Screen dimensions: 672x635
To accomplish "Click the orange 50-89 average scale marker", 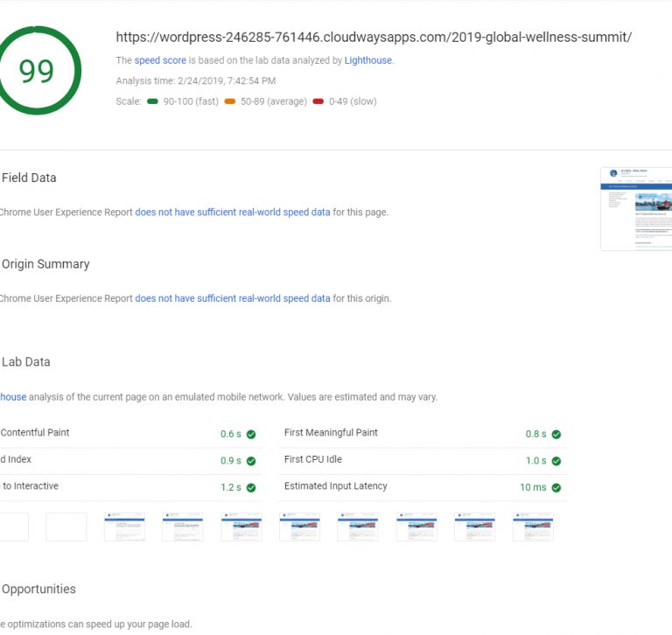I will pos(229,101).
